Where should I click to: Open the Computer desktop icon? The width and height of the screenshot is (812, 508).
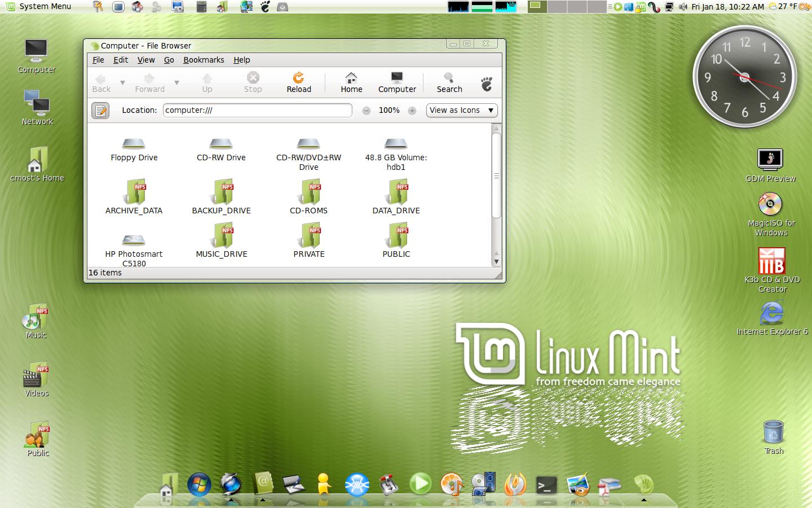tap(36, 56)
